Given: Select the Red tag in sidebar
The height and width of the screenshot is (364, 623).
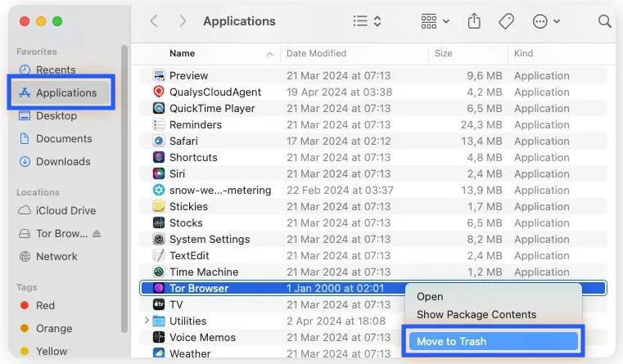Looking at the screenshot, I should point(45,305).
